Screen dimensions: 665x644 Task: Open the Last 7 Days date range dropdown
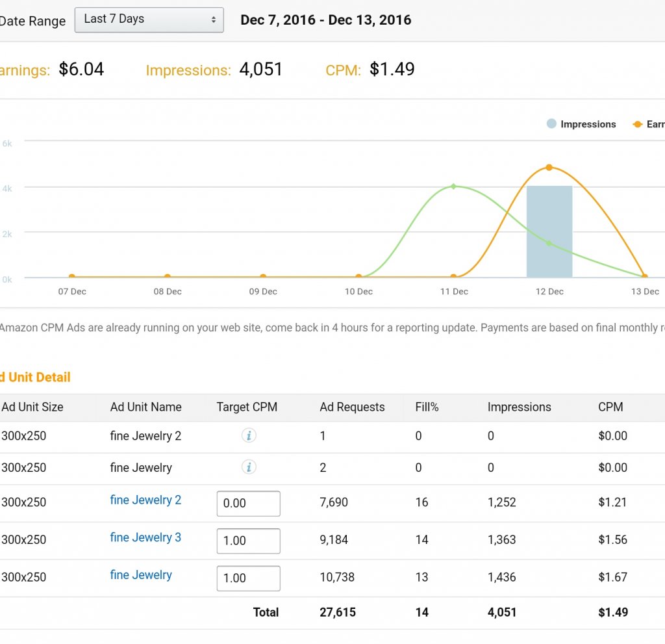click(x=149, y=19)
